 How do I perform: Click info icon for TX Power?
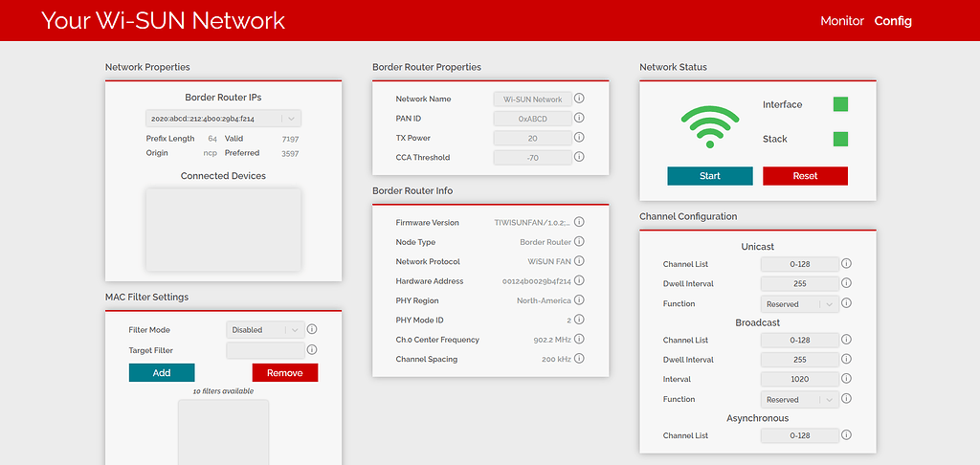(579, 138)
